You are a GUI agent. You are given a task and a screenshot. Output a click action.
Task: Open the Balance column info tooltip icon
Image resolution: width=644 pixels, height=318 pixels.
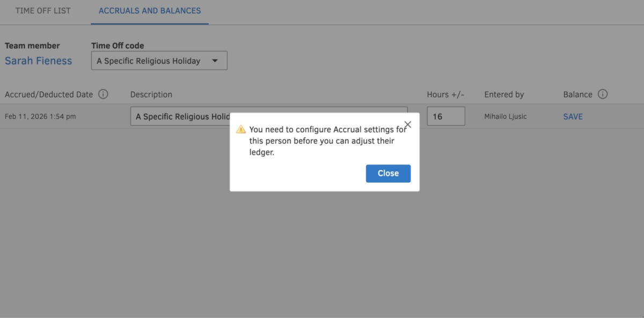602,94
